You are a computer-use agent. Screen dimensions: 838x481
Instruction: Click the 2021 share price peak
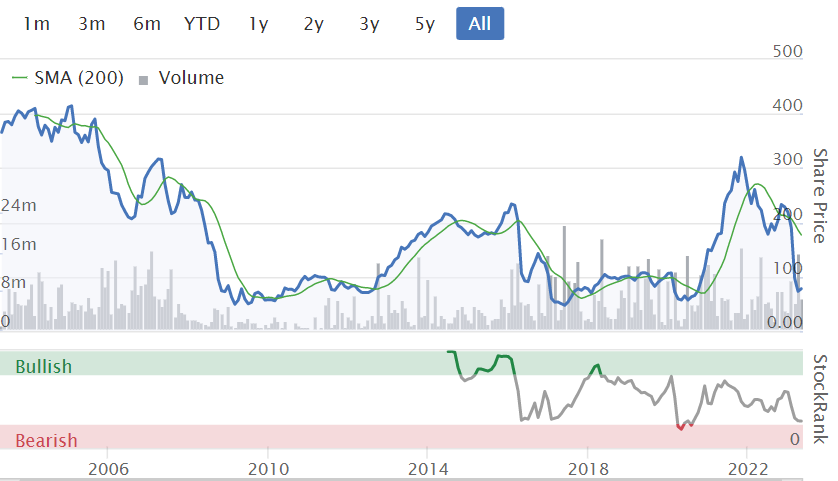[x=741, y=158]
